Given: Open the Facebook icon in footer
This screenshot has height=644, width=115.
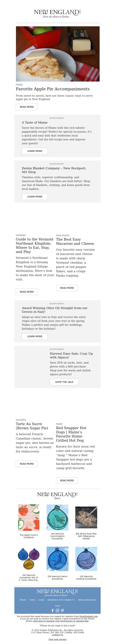Looking at the screenshot, I should pyautogui.click(x=52, y=610).
